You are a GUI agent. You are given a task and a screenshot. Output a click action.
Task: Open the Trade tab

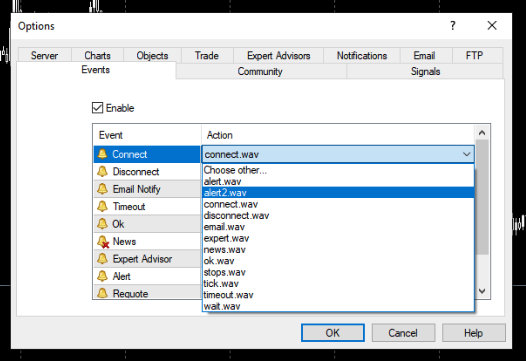[x=207, y=55]
